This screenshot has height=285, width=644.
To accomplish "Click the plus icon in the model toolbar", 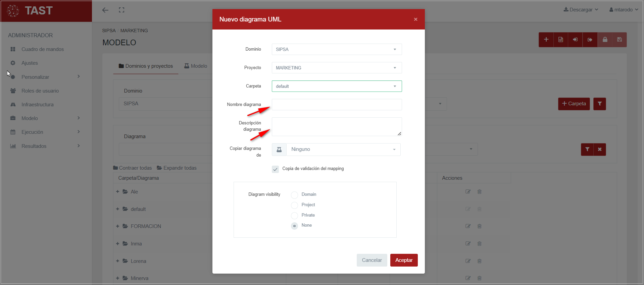I will (546, 40).
